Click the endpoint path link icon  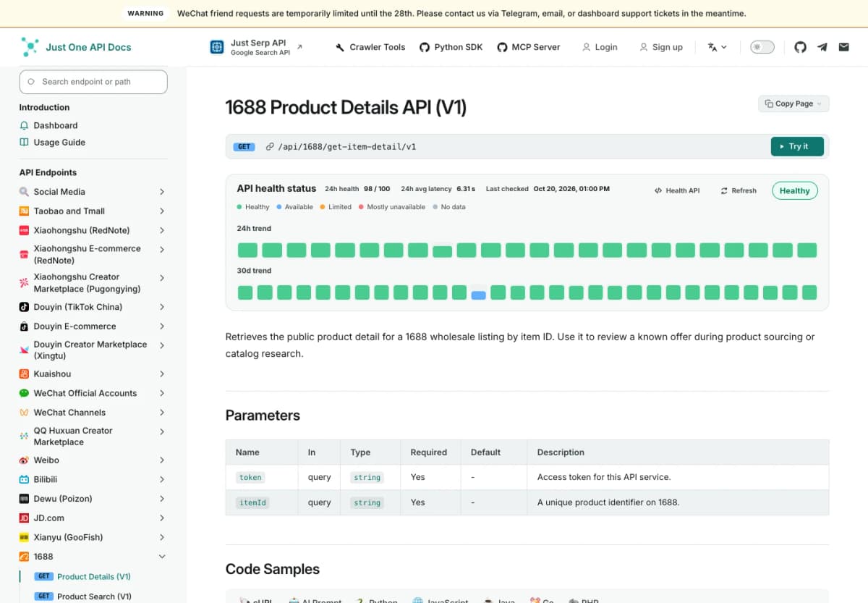[x=270, y=146]
